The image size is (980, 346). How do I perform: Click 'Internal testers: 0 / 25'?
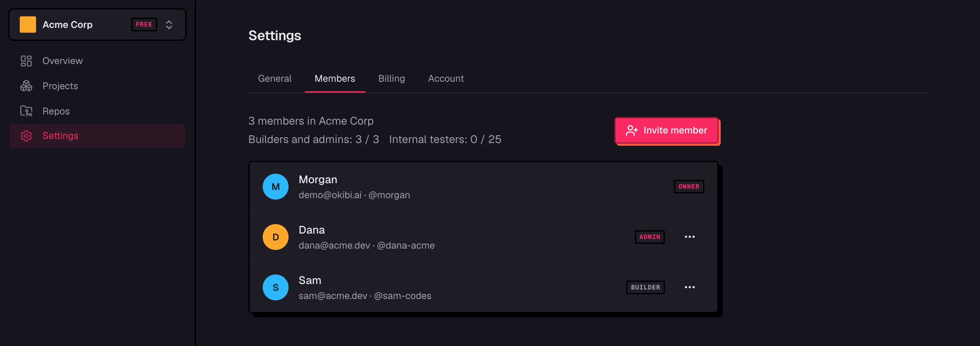point(445,139)
